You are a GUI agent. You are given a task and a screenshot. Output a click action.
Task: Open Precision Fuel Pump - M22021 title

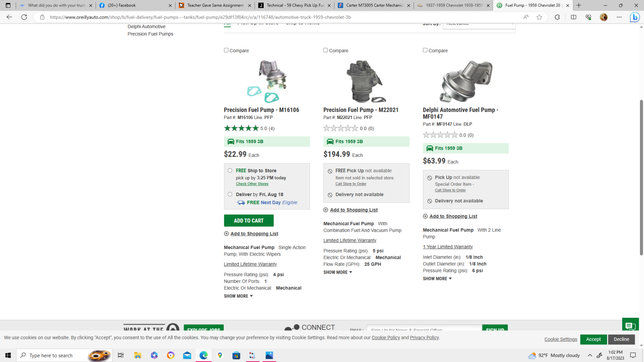361,110
